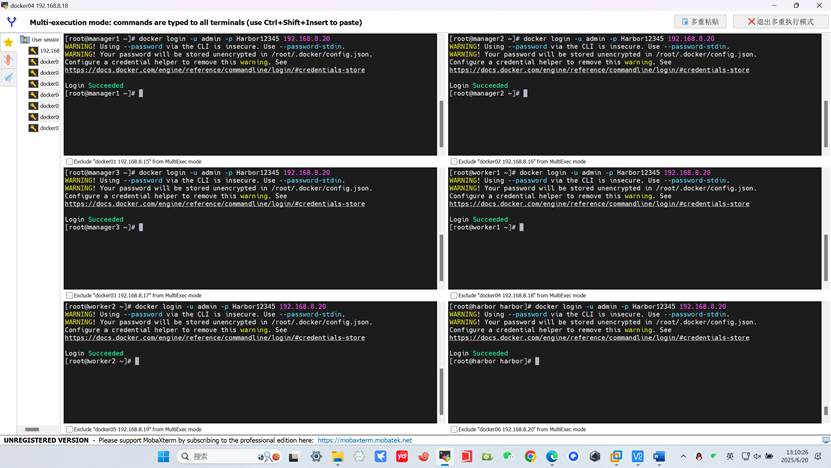Exclude docker01 192.168.8.15 from MultiExec mode
The image size is (831, 468).
point(69,161)
